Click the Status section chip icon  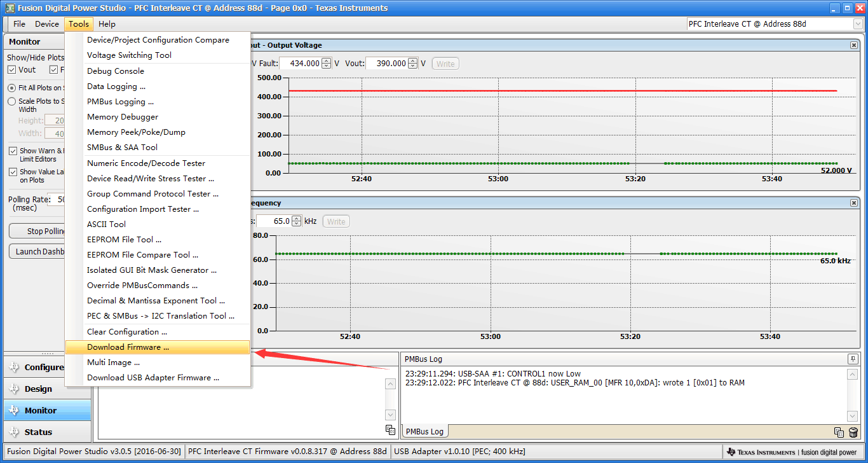tap(15, 432)
